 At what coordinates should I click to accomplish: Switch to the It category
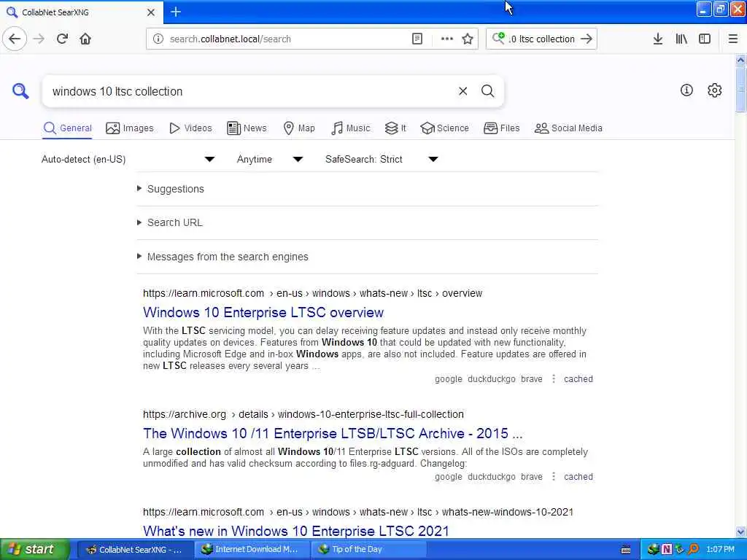395,128
